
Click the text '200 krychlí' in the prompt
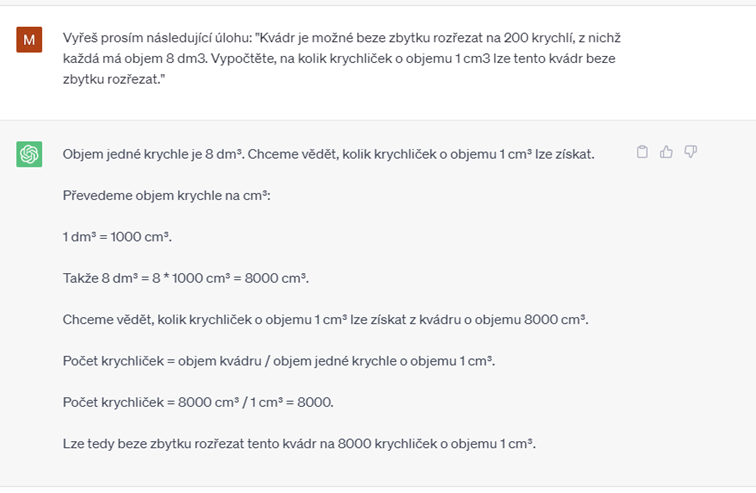click(539, 38)
